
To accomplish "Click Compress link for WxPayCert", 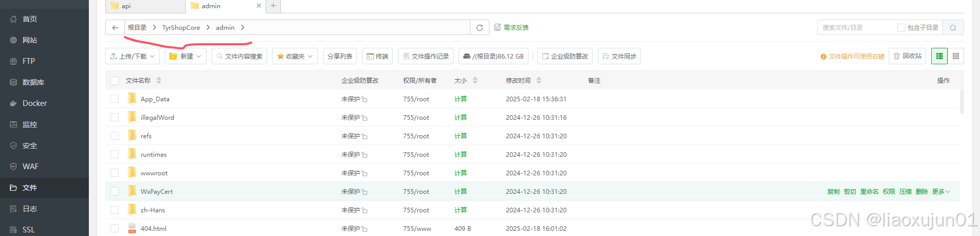I will click(x=906, y=192).
